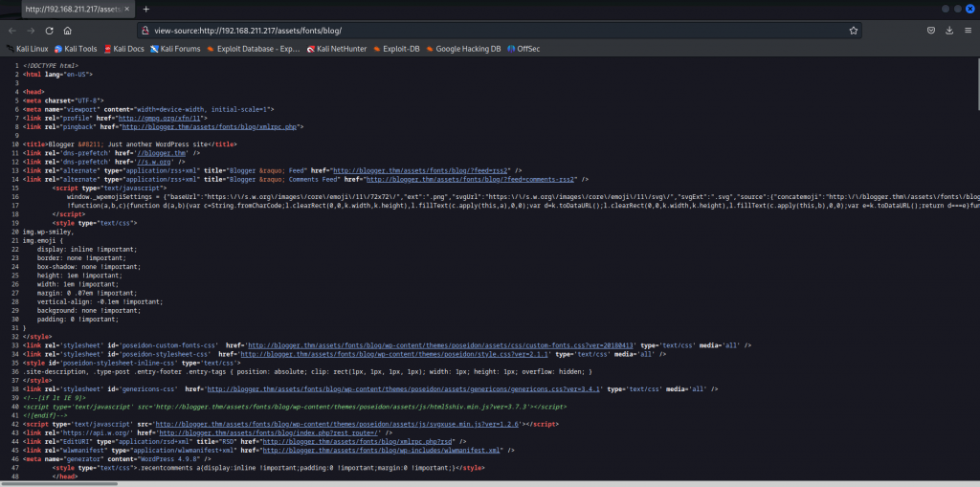The height and width of the screenshot is (487, 980).
Task: Open the Home page icon
Action: [x=68, y=31]
